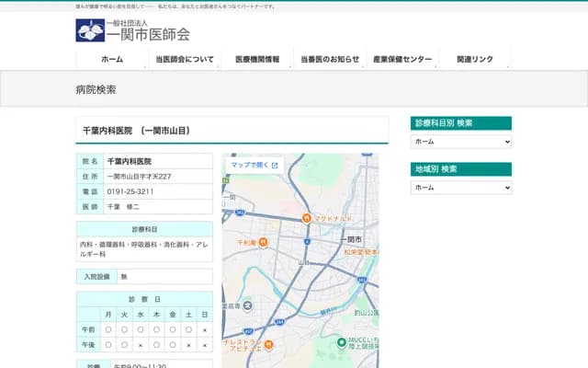Click the マクドナルド restaurant pin on map
Viewport: 588px width, 368px height.
(307, 218)
